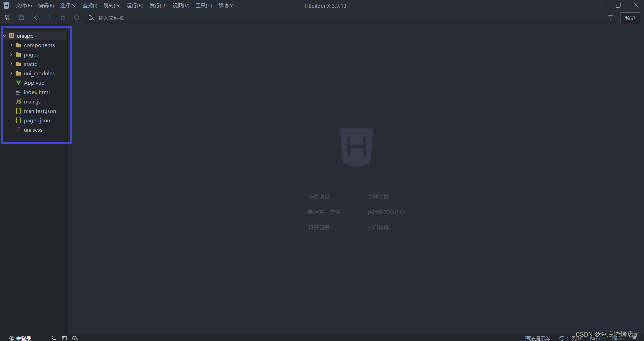Go back using the left arrow icon
Image resolution: width=644 pixels, height=341 pixels.
(35, 17)
